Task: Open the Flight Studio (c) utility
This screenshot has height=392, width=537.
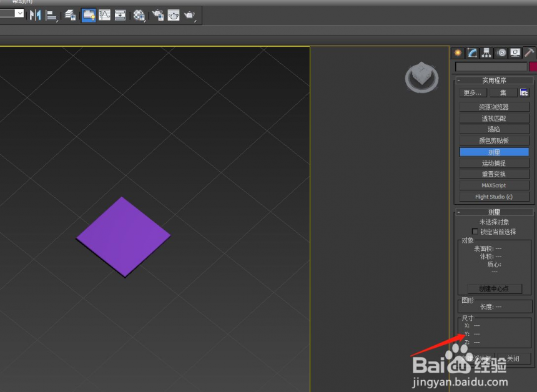Action: (x=494, y=197)
